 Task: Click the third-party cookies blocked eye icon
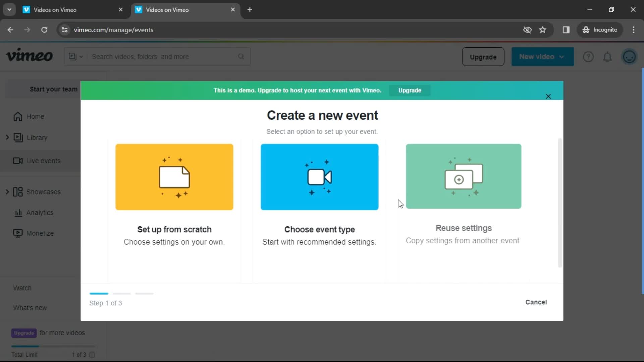[527, 30]
